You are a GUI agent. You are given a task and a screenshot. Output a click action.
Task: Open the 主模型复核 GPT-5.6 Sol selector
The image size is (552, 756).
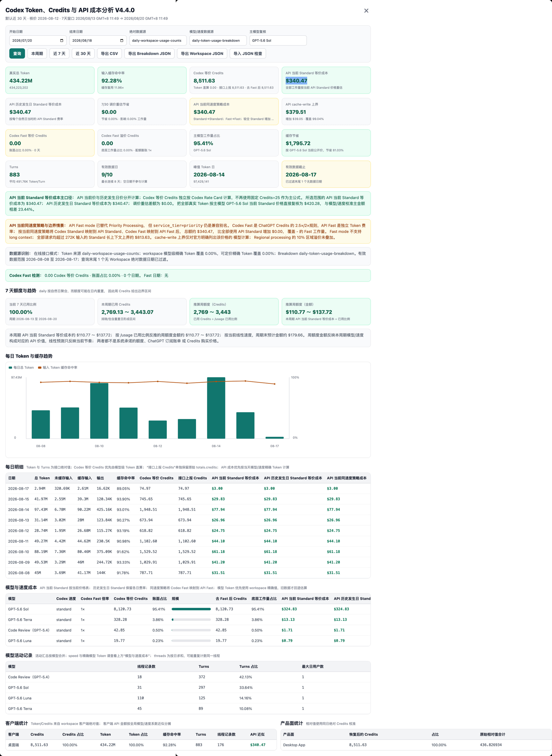point(278,41)
